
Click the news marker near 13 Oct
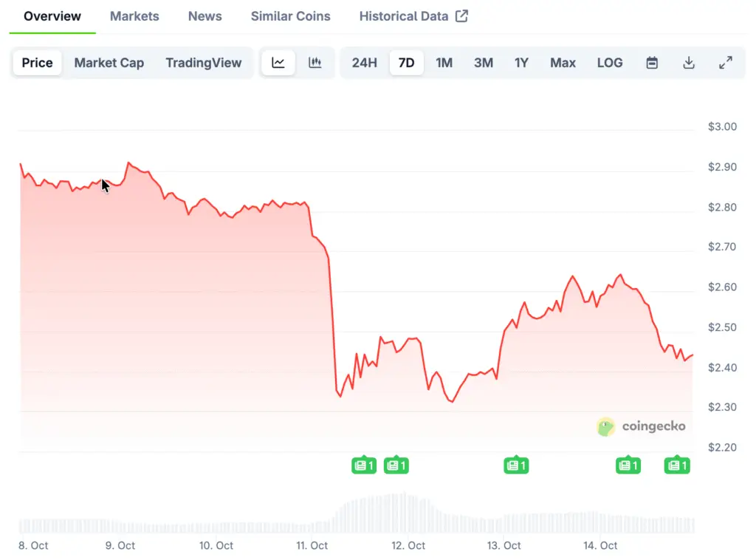tap(516, 465)
